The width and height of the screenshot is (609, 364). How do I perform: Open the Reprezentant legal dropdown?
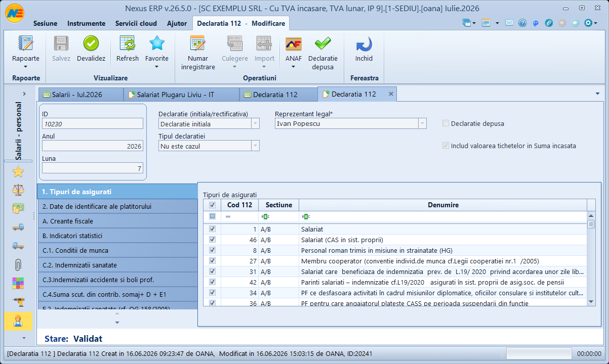click(422, 123)
